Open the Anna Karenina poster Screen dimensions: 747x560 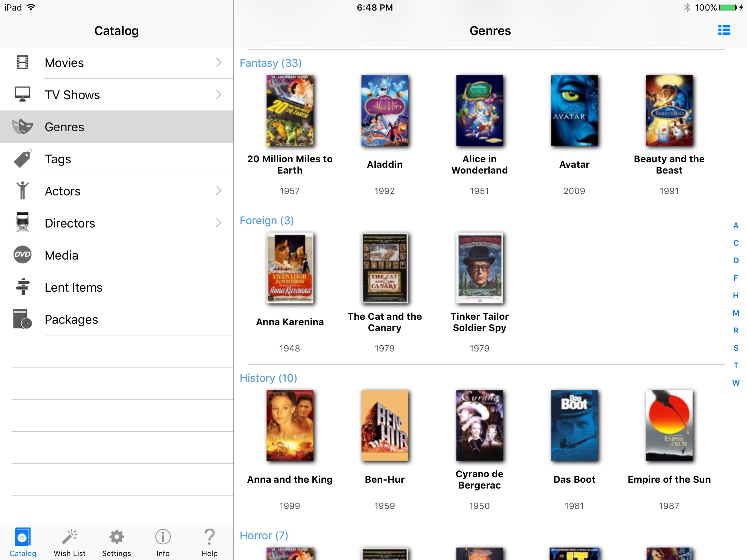point(290,268)
